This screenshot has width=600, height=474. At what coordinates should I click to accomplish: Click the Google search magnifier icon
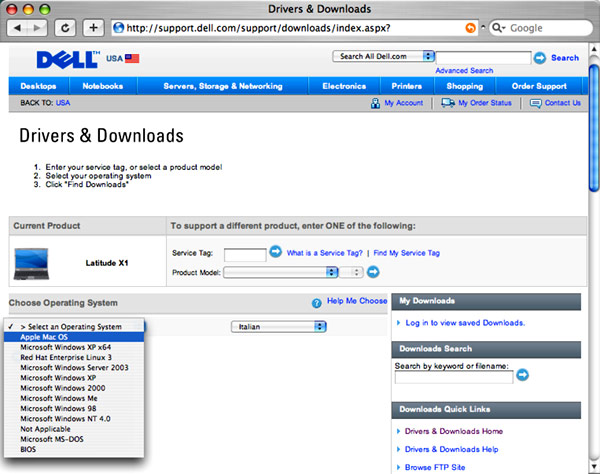point(498,28)
